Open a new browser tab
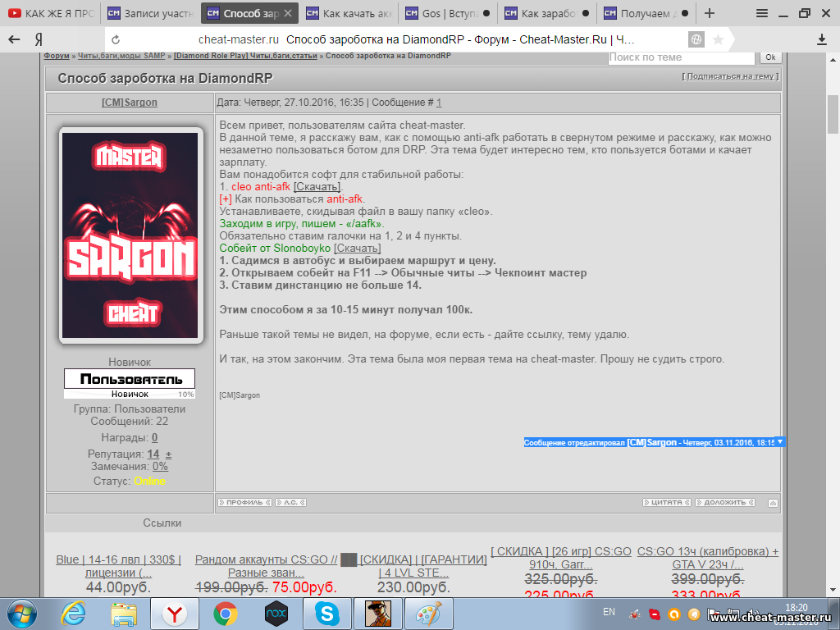 tap(710, 13)
